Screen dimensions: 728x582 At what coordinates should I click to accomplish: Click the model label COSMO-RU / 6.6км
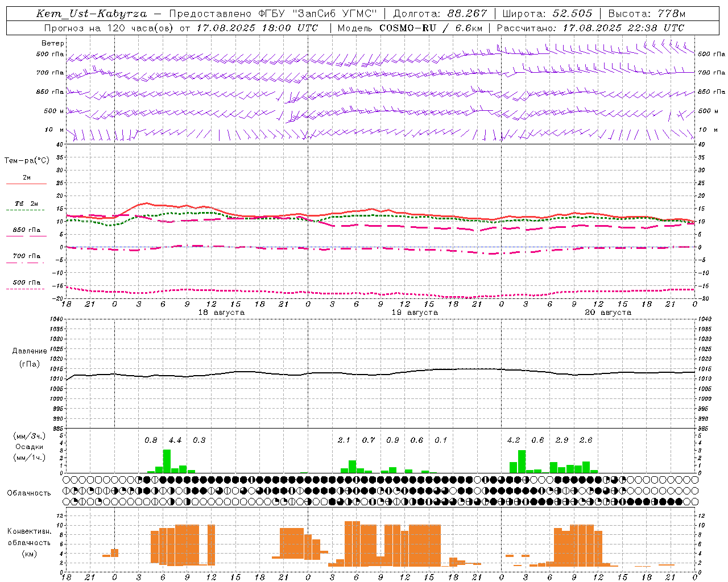coord(431,28)
